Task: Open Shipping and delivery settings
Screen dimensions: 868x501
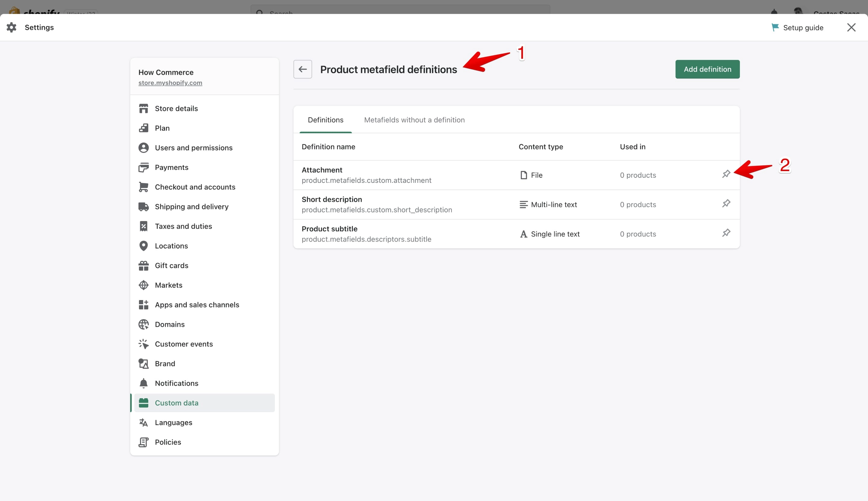Action: pyautogui.click(x=204, y=206)
